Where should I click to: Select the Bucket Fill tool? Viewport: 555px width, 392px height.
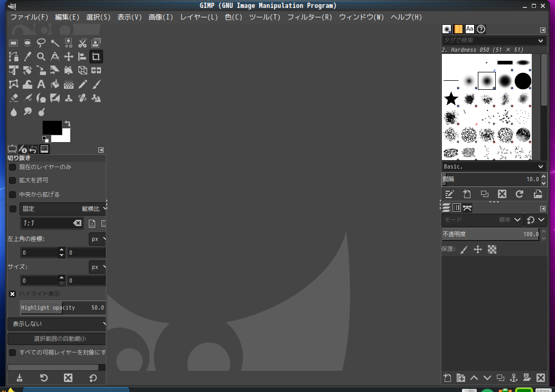pyautogui.click(x=55, y=84)
